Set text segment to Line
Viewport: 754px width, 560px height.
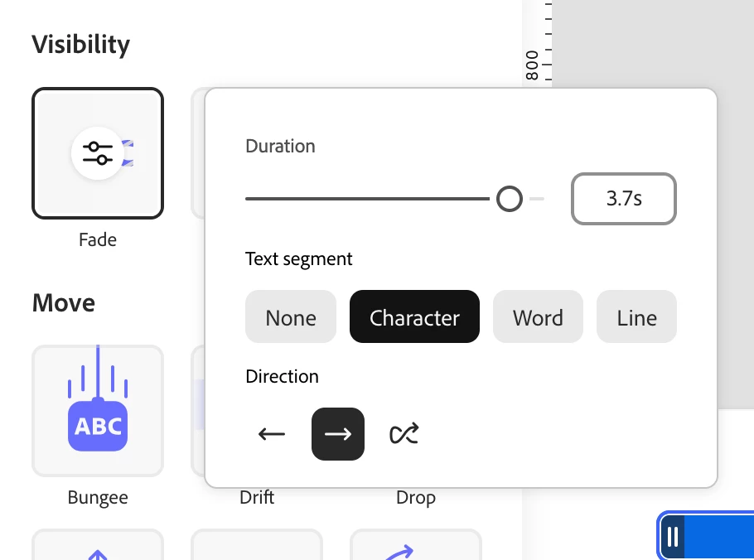click(636, 317)
